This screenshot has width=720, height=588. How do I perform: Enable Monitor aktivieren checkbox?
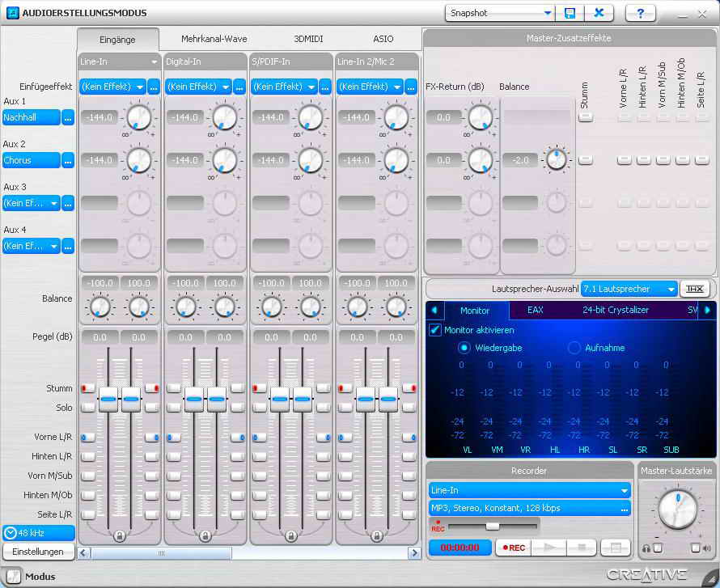coord(435,329)
